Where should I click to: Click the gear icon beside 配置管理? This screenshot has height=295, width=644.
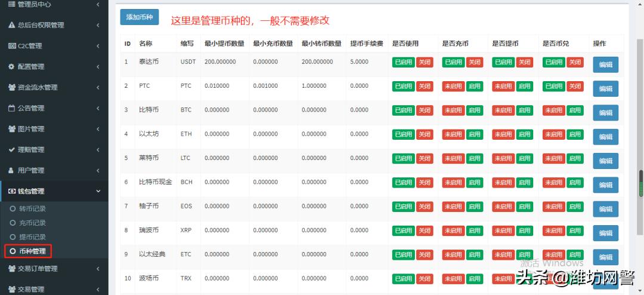click(12, 66)
